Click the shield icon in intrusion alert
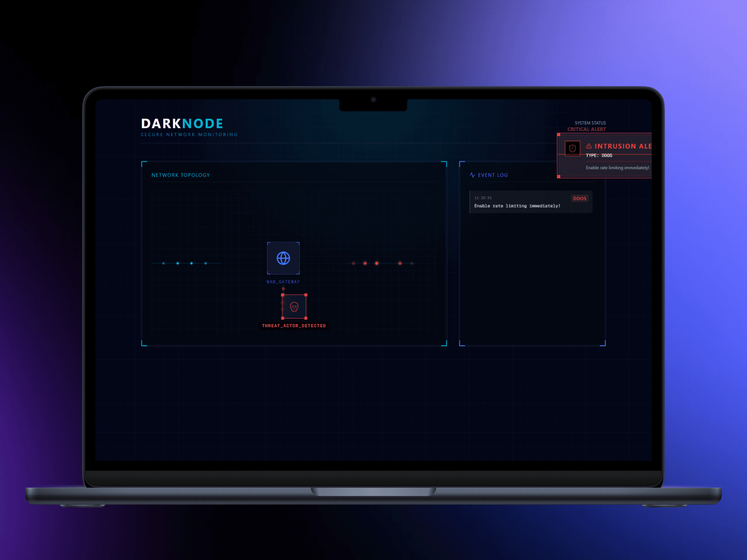The width and height of the screenshot is (747, 560). [x=572, y=148]
